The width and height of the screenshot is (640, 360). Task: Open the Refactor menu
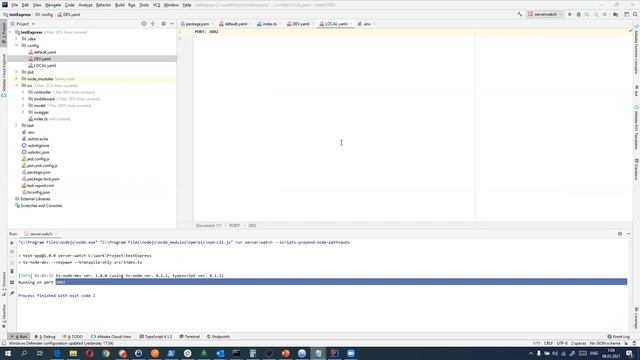tap(103, 5)
